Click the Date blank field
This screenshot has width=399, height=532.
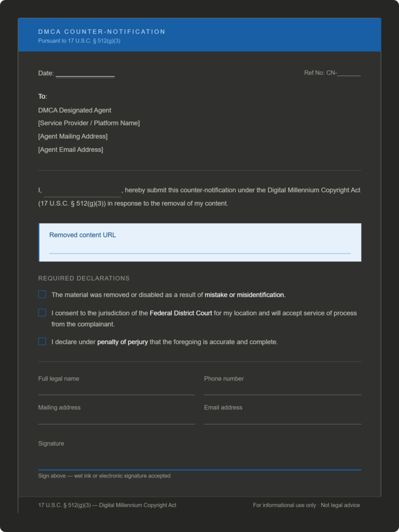(85, 73)
